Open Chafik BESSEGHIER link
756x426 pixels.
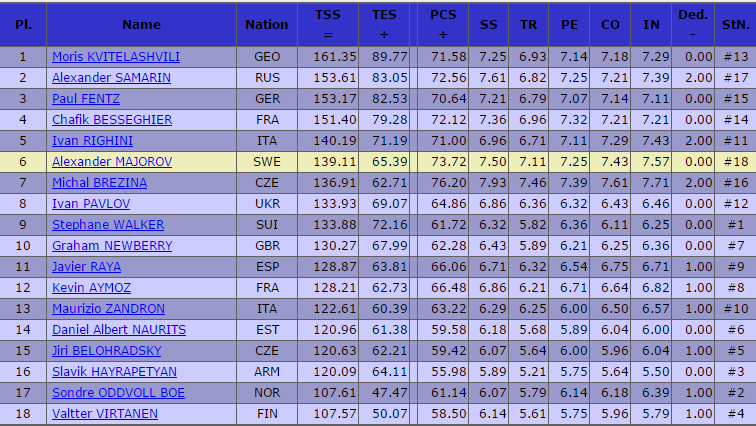click(x=112, y=120)
